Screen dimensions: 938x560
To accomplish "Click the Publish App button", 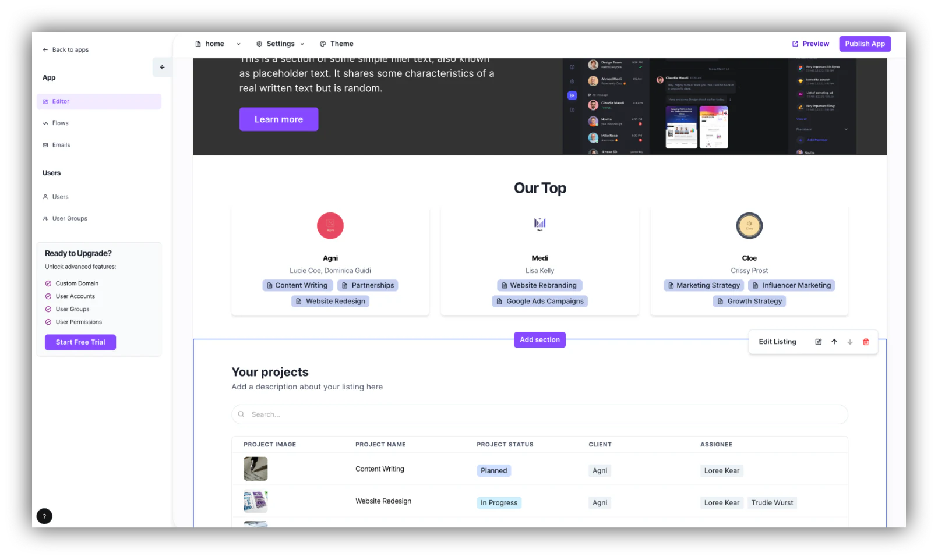I will tap(865, 44).
